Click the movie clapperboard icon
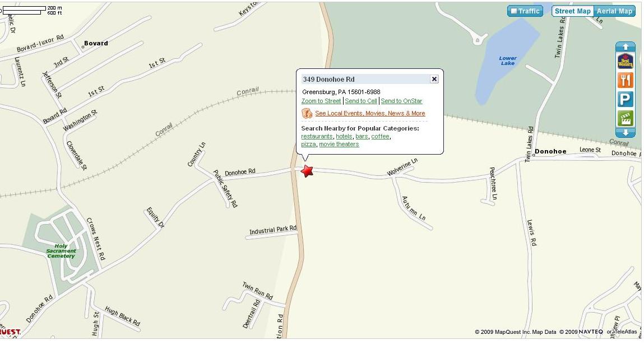The image size is (644, 349). [x=625, y=119]
